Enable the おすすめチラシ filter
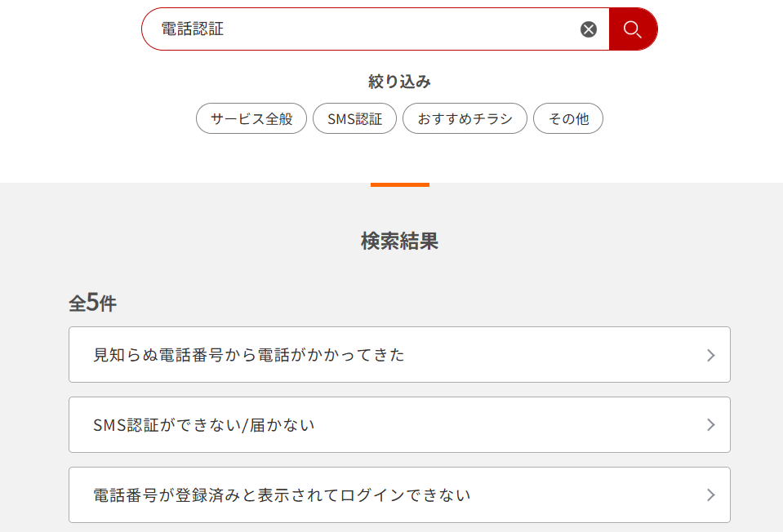This screenshot has height=532, width=783. 465,118
